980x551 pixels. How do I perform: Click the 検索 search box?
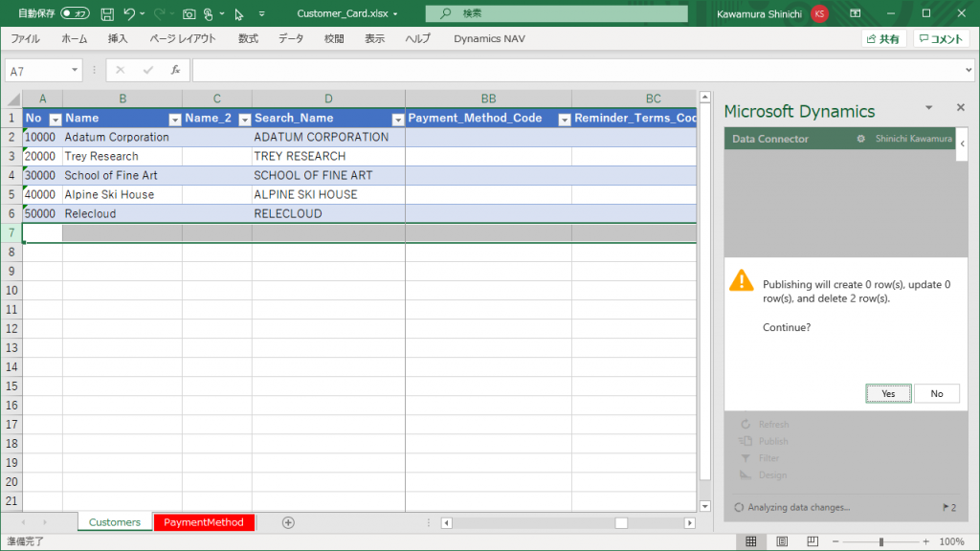coord(556,13)
